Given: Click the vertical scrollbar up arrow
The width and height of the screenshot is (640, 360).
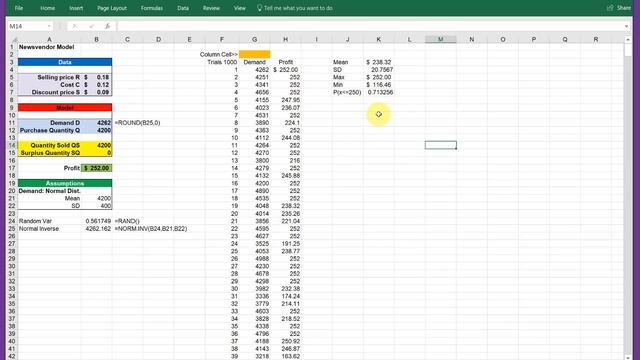Looking at the screenshot, I should (628, 40).
